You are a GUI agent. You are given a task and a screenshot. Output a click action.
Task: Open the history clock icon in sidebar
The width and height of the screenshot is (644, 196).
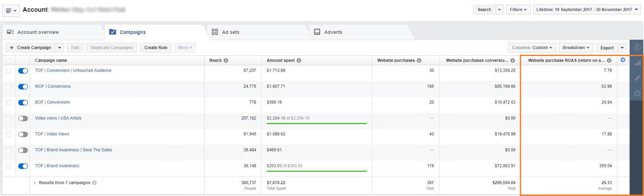pos(637,93)
